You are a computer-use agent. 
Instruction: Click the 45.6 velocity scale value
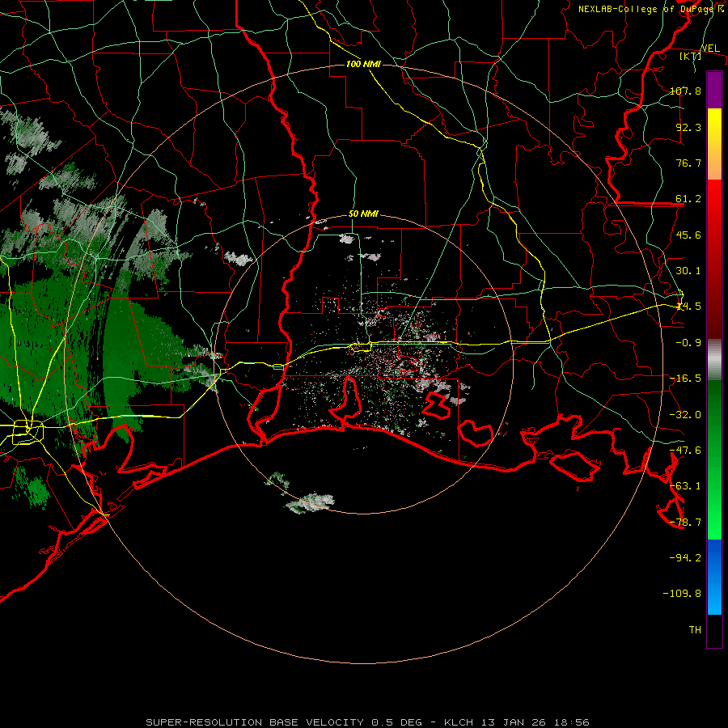click(x=688, y=235)
